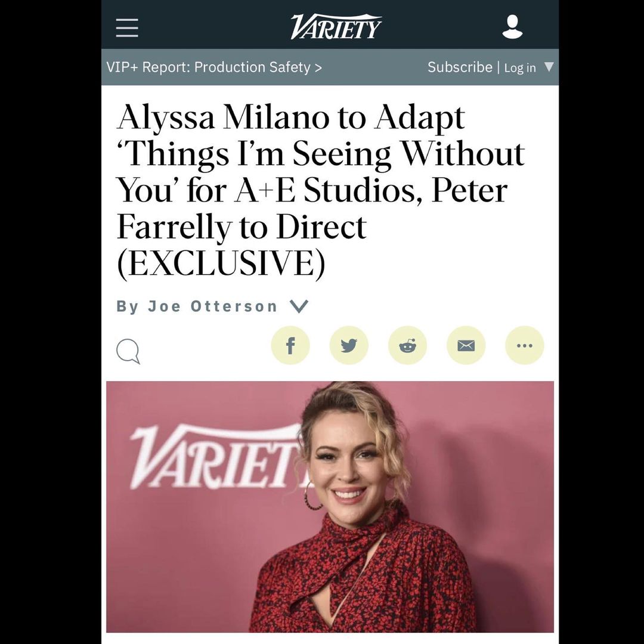Click the Variety logo on photo backdrop
Screen dimensions: 644x644
(x=215, y=456)
